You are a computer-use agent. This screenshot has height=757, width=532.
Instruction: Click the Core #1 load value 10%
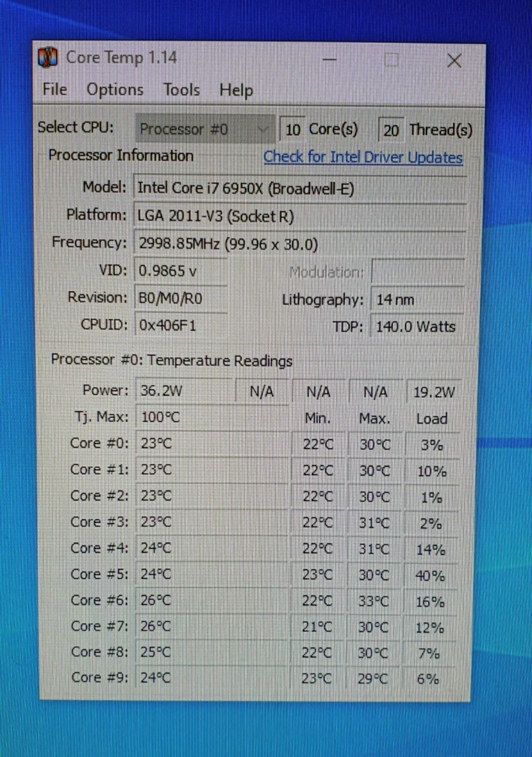(x=432, y=471)
